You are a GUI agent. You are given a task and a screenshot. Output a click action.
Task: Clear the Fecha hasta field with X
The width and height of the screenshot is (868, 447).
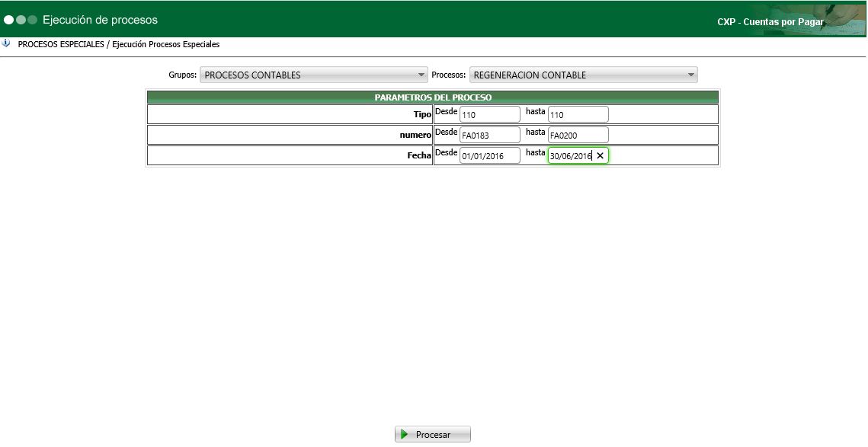click(x=600, y=156)
